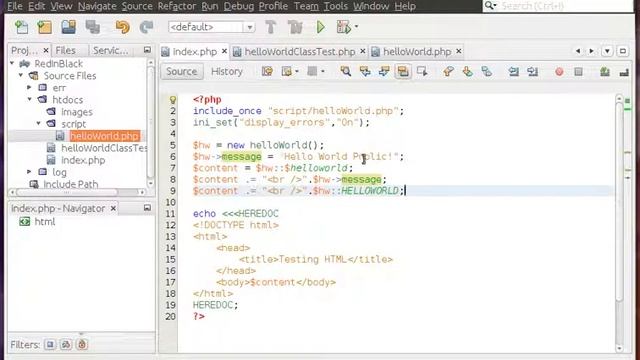
Task: Open the File menu
Action: [x=15, y=6]
